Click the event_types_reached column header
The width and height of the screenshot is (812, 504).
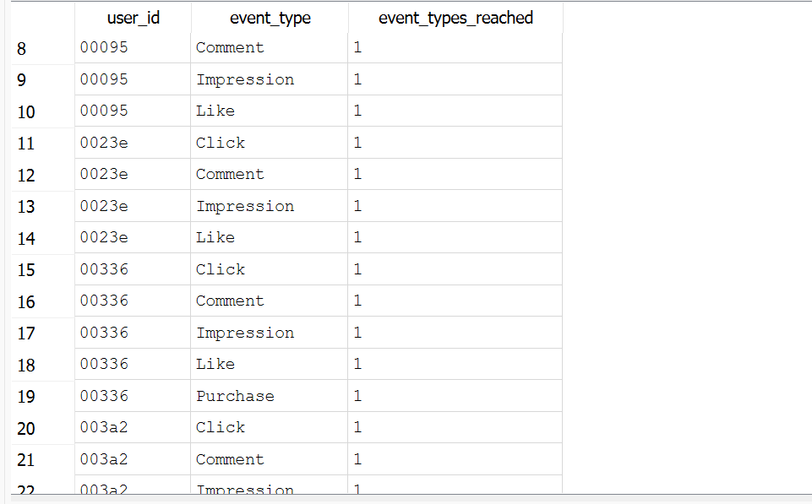(x=455, y=18)
